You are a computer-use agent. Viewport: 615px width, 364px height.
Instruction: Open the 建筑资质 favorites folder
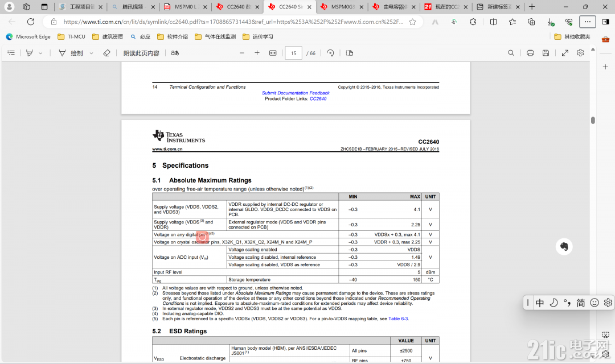pos(108,37)
